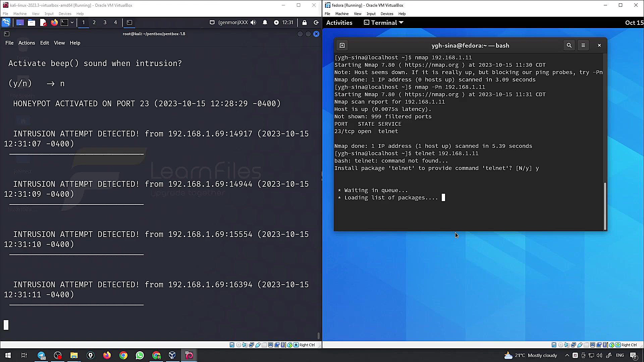The width and height of the screenshot is (644, 362).
Task: Select the active terminal window button in Kali panel
Action: pyautogui.click(x=129, y=22)
